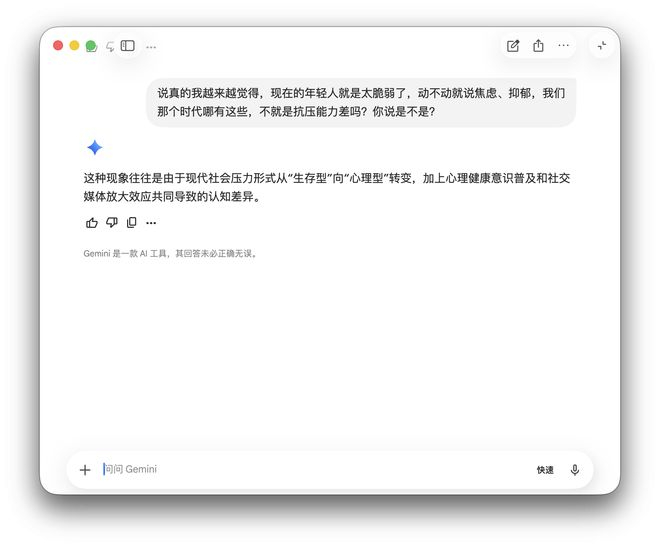Viewport: 660px width, 547px height.
Task: Dislike the response with thumbs down
Action: point(112,223)
